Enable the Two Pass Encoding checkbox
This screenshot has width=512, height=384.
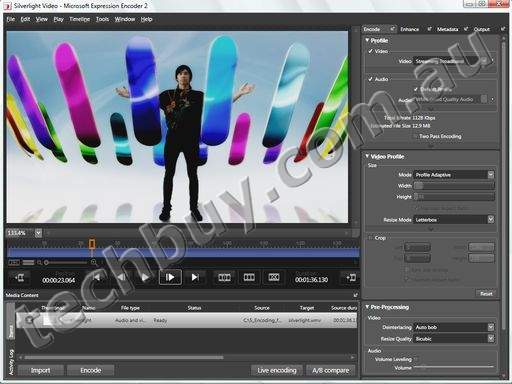[x=415, y=136]
